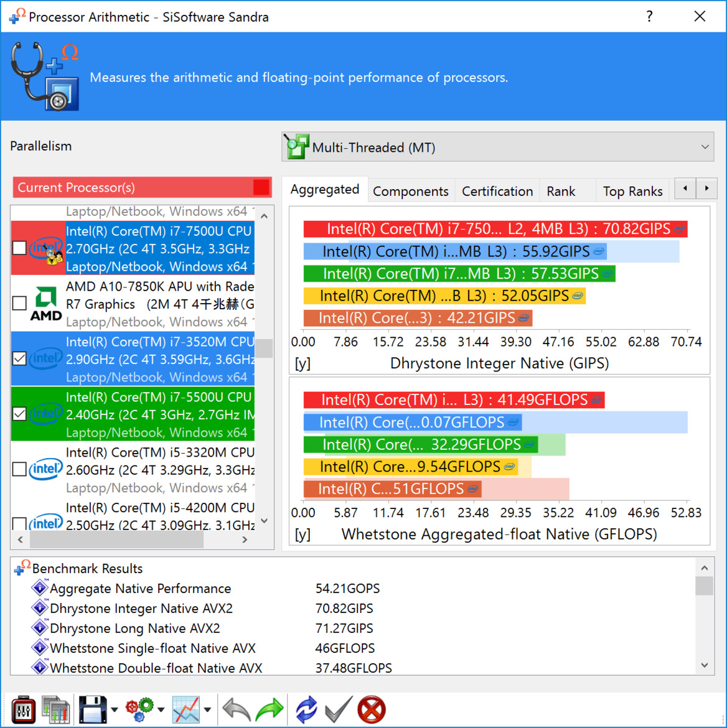The width and height of the screenshot is (727, 728).
Task: Click the copy results icon in toolbar
Action: click(x=56, y=709)
